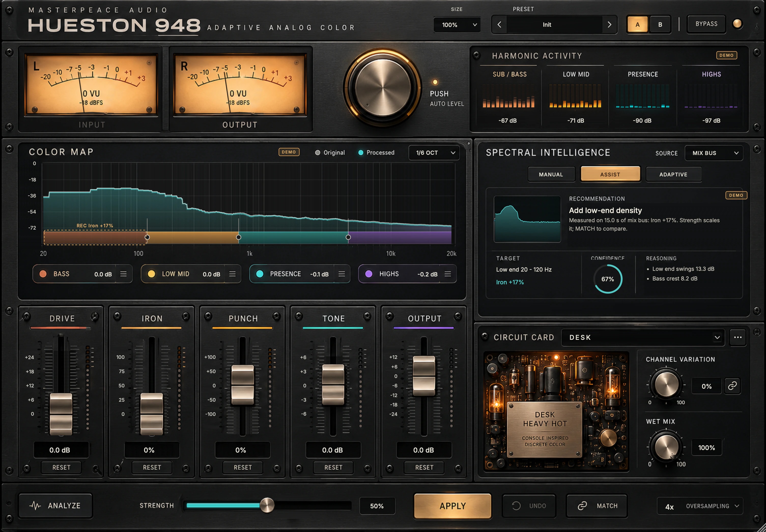Click the Init preset name field
766x532 pixels.
[x=554, y=25]
